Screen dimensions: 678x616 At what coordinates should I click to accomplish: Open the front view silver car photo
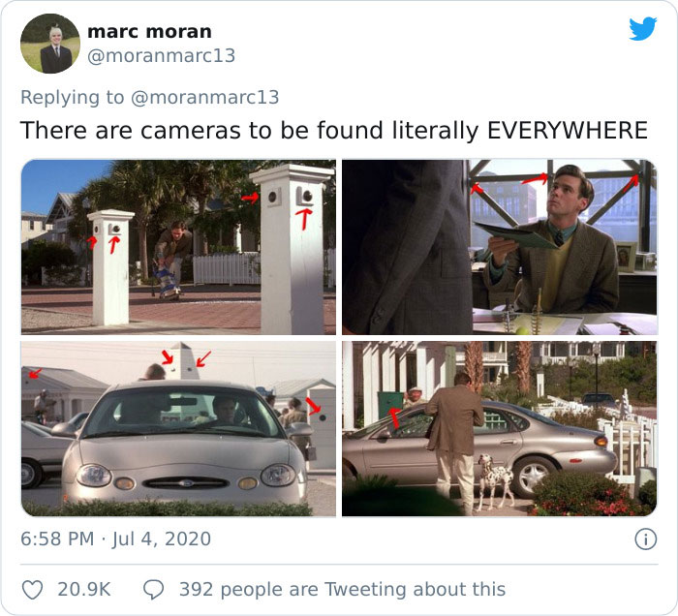pos(178,428)
